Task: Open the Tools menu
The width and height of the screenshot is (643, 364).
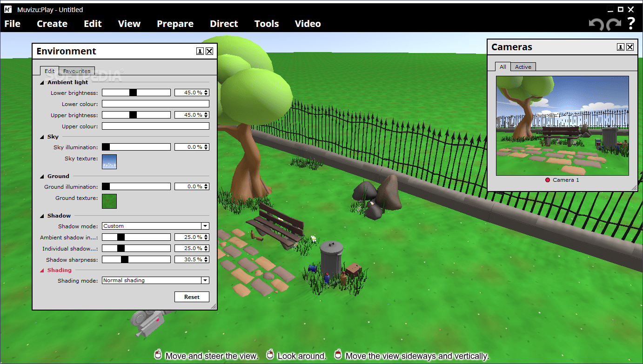Action: (267, 24)
